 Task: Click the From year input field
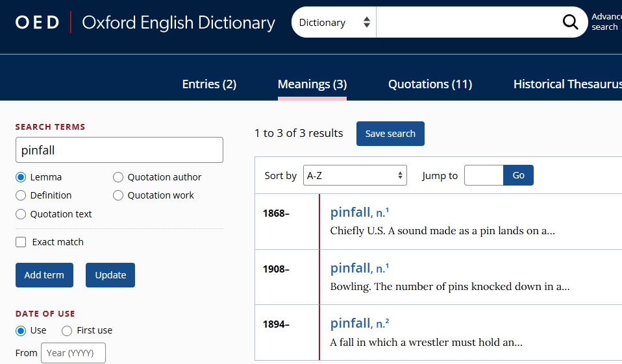tap(73, 353)
